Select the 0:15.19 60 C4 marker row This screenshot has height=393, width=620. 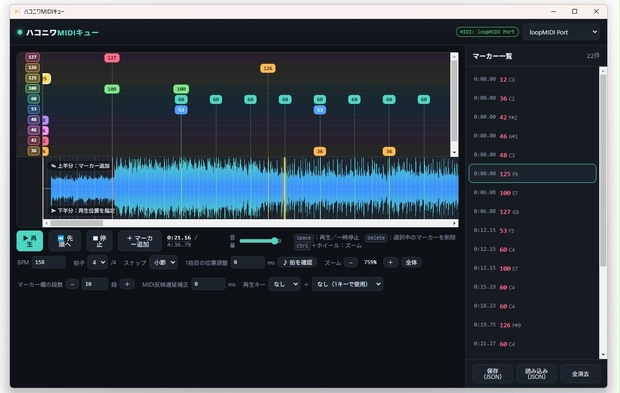pyautogui.click(x=532, y=287)
